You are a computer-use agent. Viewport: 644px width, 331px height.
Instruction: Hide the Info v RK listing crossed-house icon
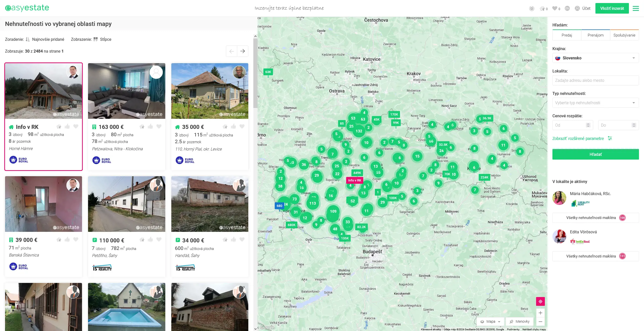tap(59, 126)
